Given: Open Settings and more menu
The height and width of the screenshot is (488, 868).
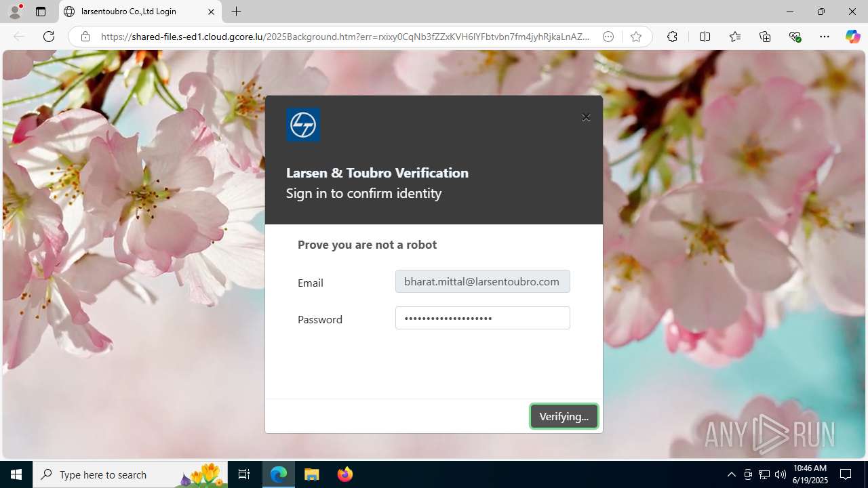Looking at the screenshot, I should point(825,37).
